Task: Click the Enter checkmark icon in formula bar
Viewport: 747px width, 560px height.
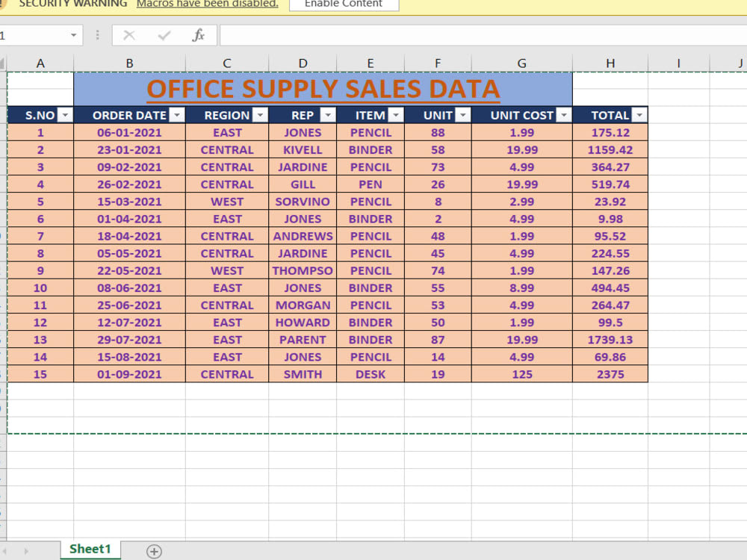Action: pos(164,35)
